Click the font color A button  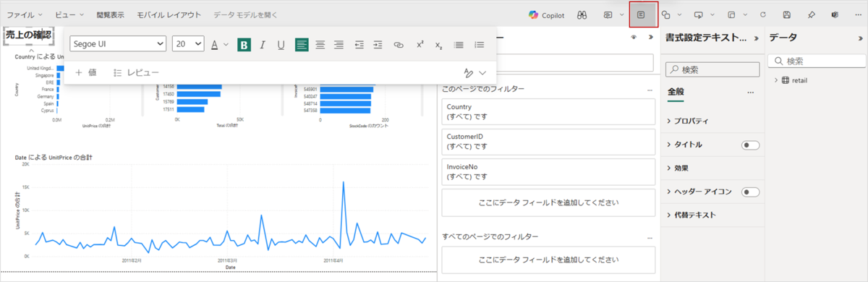(x=214, y=45)
